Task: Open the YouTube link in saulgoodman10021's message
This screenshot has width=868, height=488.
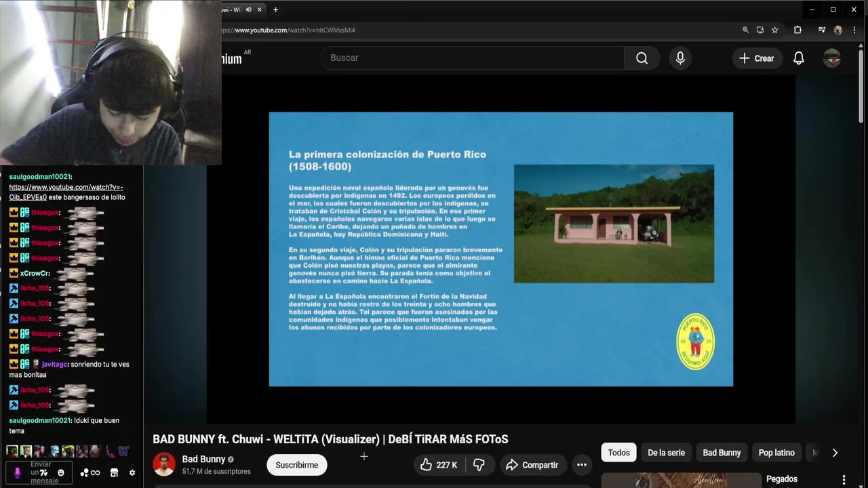Action: point(66,192)
